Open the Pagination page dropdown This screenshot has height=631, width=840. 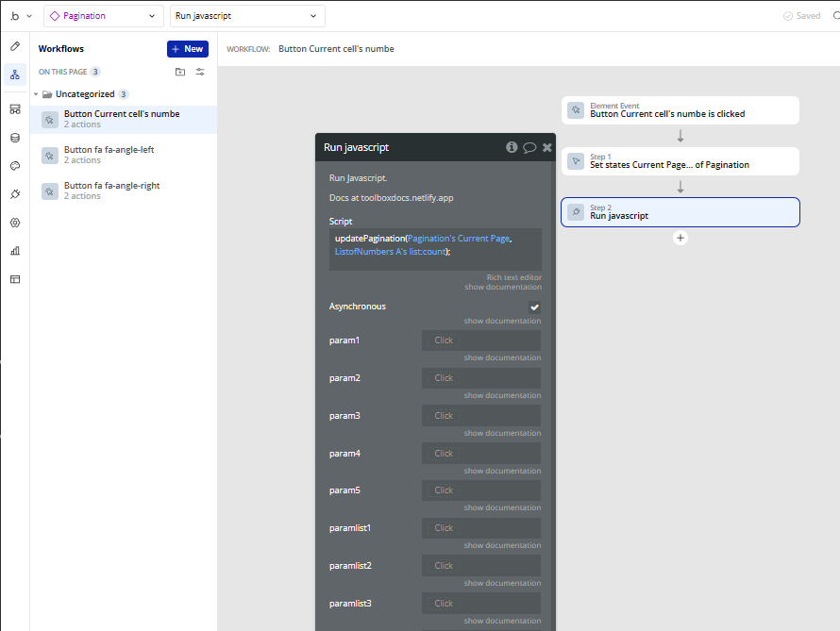point(103,16)
